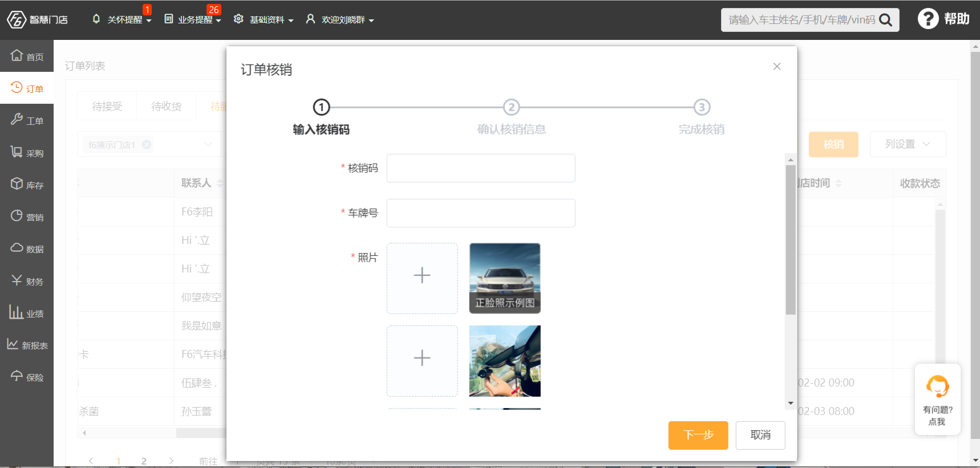Screen dimensions: 980x468
Task: Click dialog scrollbar down arrow
Action: [x=791, y=404]
